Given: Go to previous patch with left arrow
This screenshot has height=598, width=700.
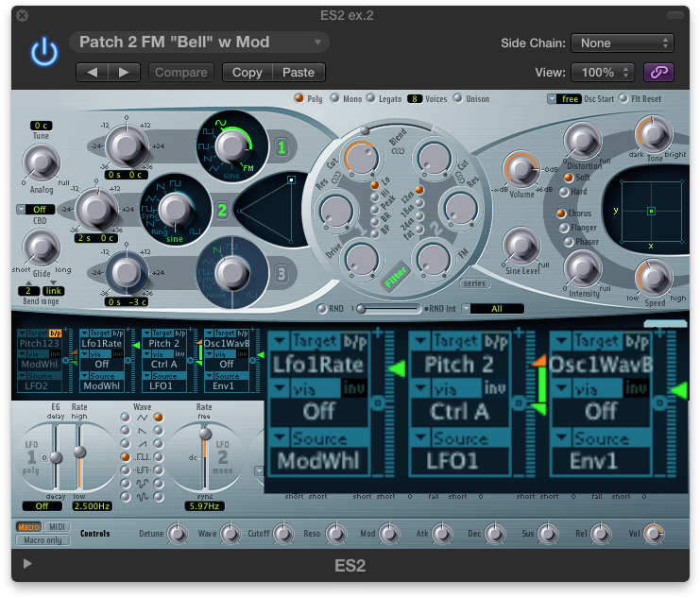Looking at the screenshot, I should (x=92, y=72).
